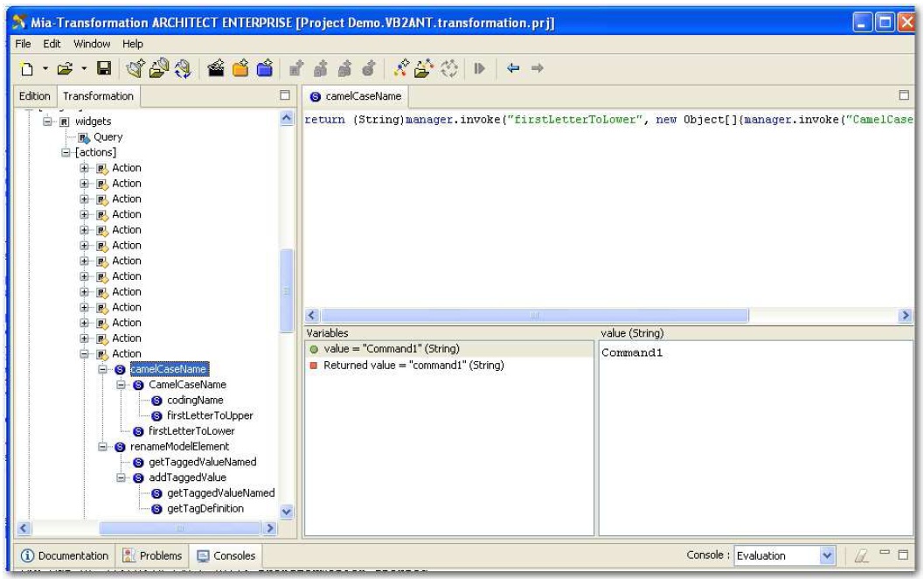Click the clapperboard icon in the toolbar
Image resolution: width=924 pixels, height=579 pixels.
tap(215, 68)
